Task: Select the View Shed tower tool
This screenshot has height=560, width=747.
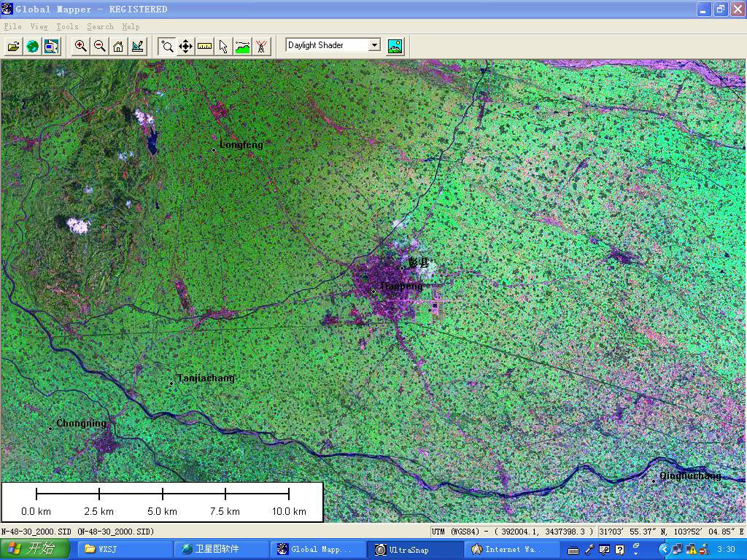Action: 261,47
